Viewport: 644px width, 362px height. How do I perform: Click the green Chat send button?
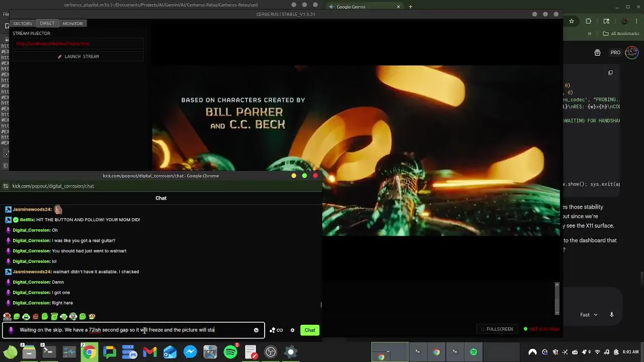(310, 330)
